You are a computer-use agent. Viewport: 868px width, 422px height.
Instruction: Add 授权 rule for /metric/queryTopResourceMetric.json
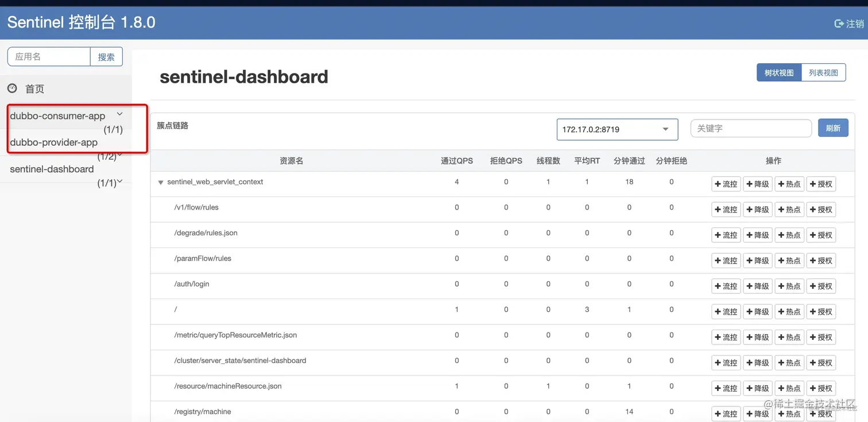tap(821, 337)
